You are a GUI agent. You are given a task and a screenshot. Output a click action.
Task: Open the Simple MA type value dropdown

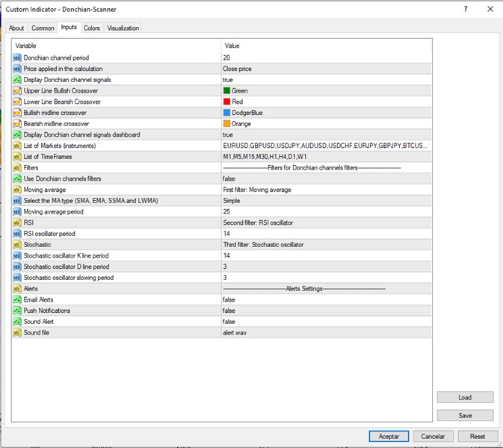(327, 201)
